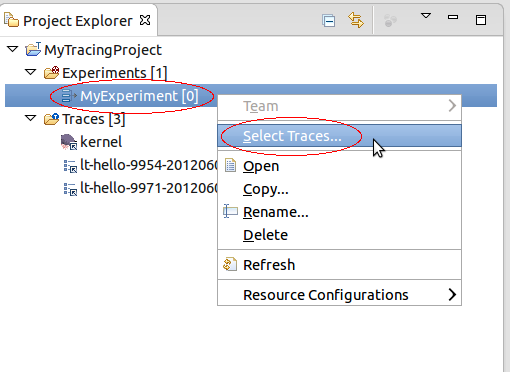
Task: Collapse the Experiments [1] folder
Action: pyautogui.click(x=31, y=72)
